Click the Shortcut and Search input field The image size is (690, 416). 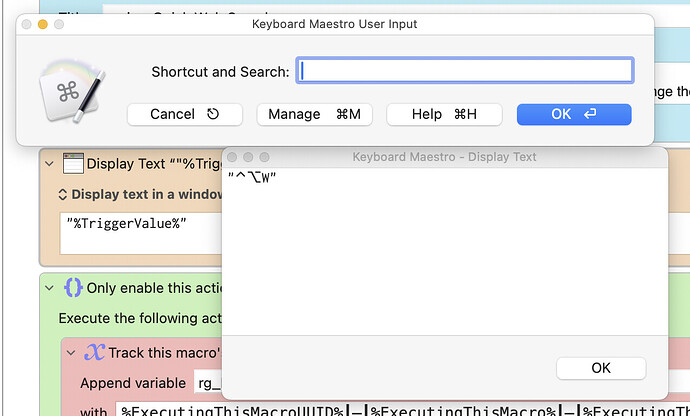click(465, 70)
